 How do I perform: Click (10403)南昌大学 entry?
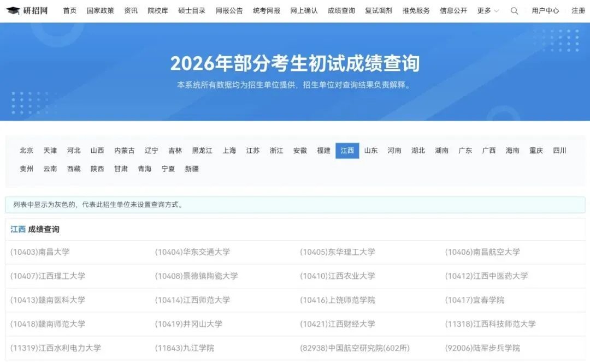(40, 252)
